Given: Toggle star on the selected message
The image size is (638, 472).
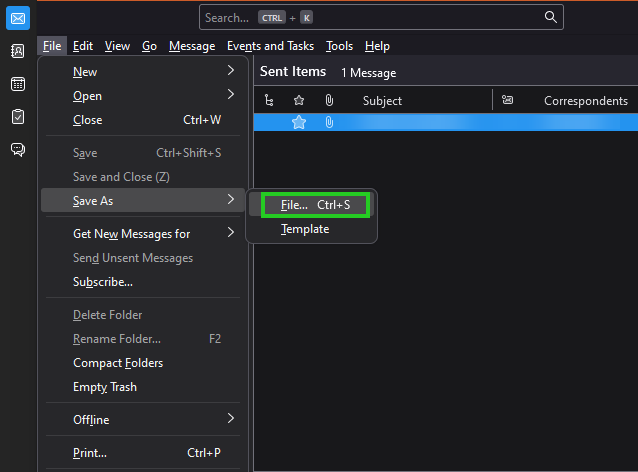Looking at the screenshot, I should click(299, 122).
